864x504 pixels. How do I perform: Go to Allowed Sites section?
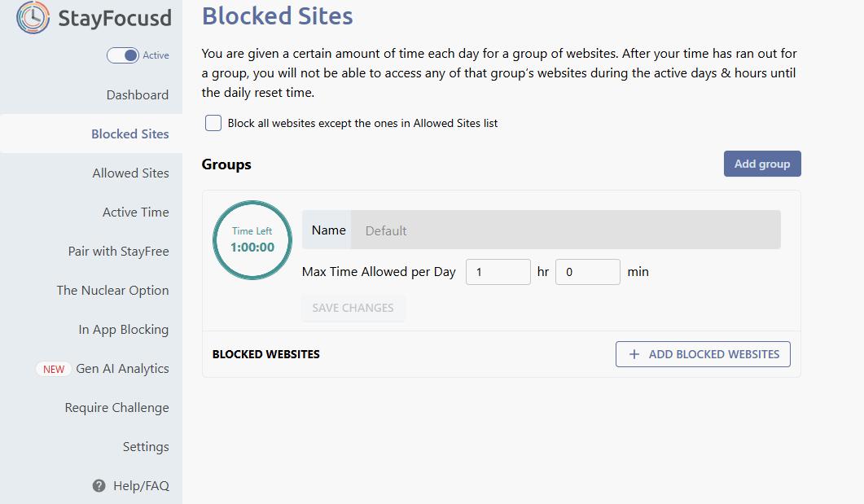click(x=130, y=173)
